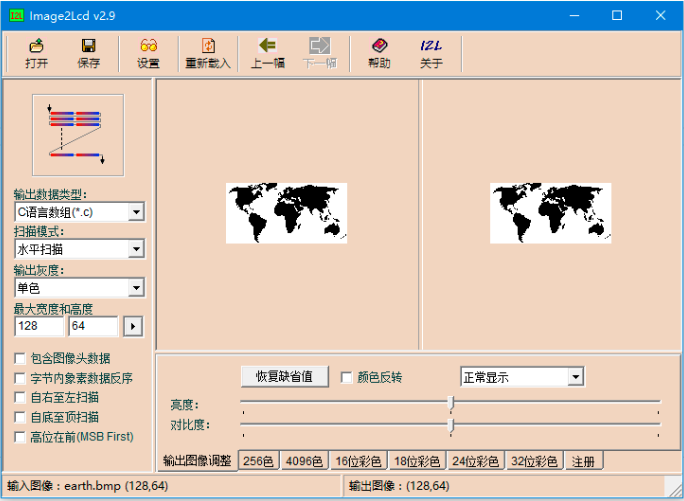The width and height of the screenshot is (684, 501).
Task: Open the 扫描模式 scan mode dropdown
Action: click(136, 249)
